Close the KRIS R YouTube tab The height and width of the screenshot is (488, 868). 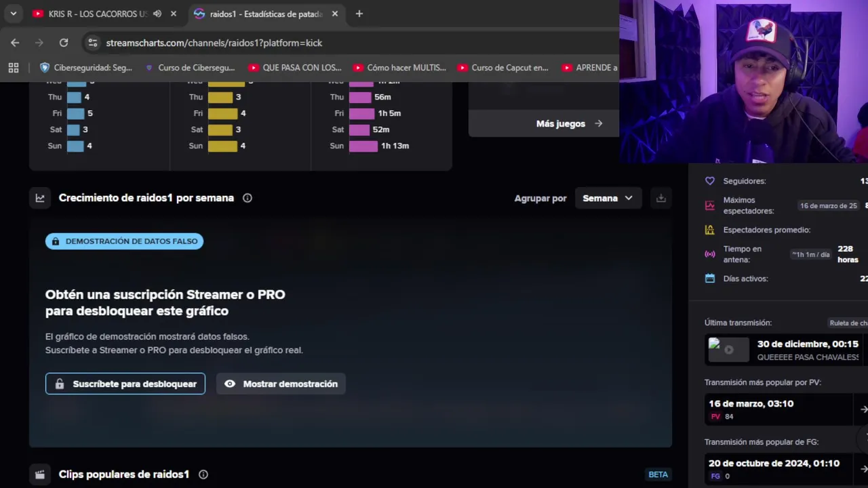[x=174, y=14]
